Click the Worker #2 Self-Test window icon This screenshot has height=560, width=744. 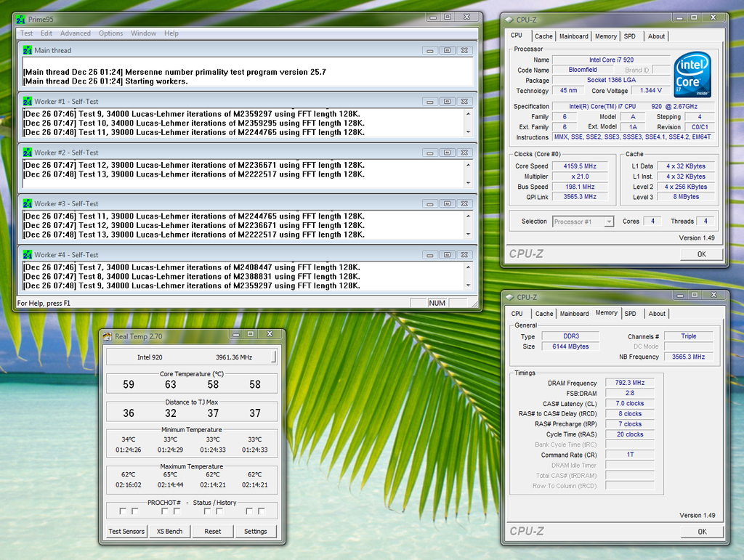(28, 153)
